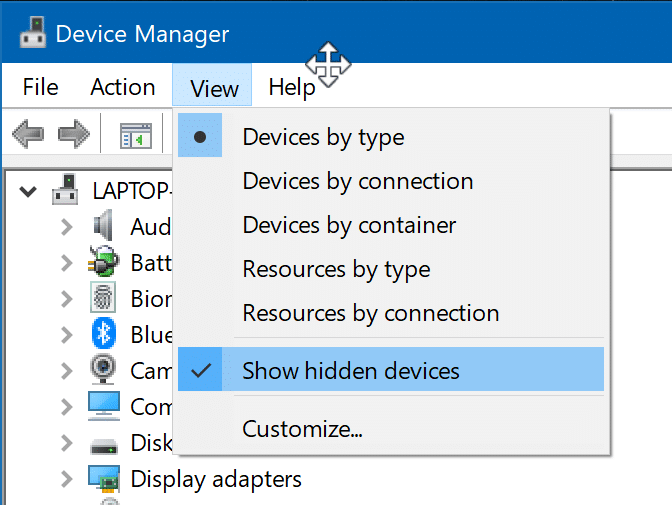
Task: Expand the Disk drives category
Action: [x=67, y=443]
